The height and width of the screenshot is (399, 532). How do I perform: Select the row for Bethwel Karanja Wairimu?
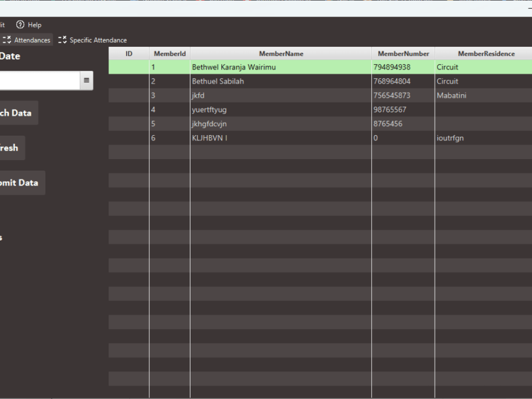(281, 67)
